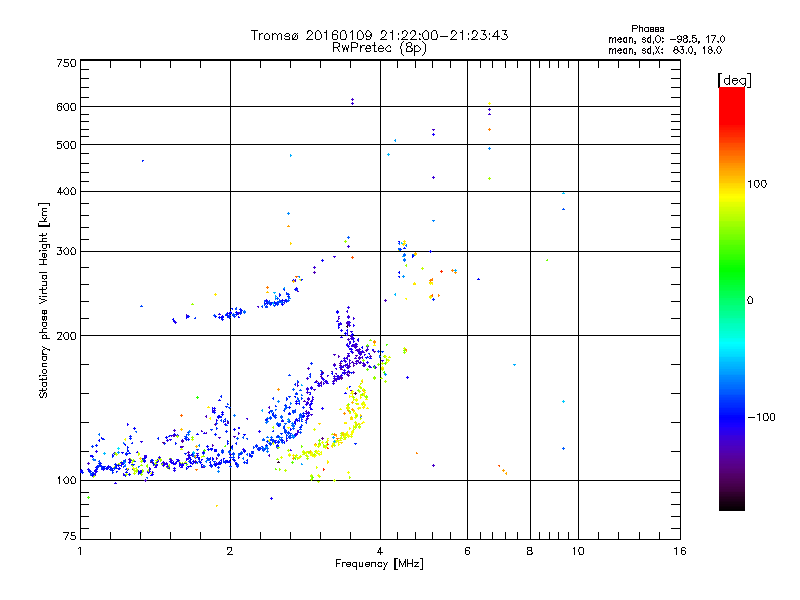
Task: Select the height axis "100" km tick label
Action: [66, 480]
